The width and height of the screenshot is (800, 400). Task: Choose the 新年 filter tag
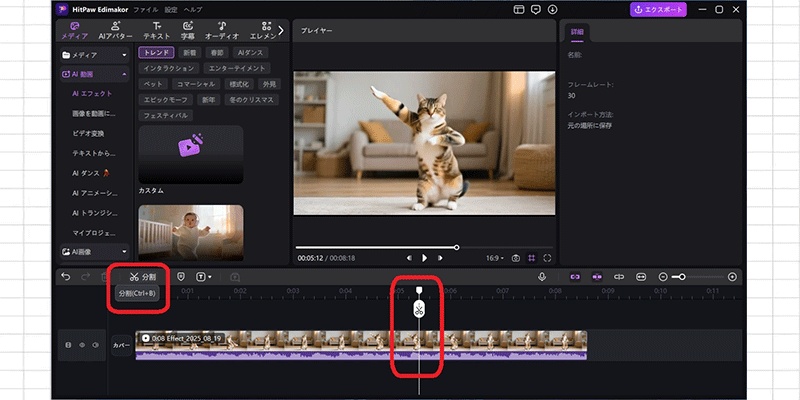(208, 100)
